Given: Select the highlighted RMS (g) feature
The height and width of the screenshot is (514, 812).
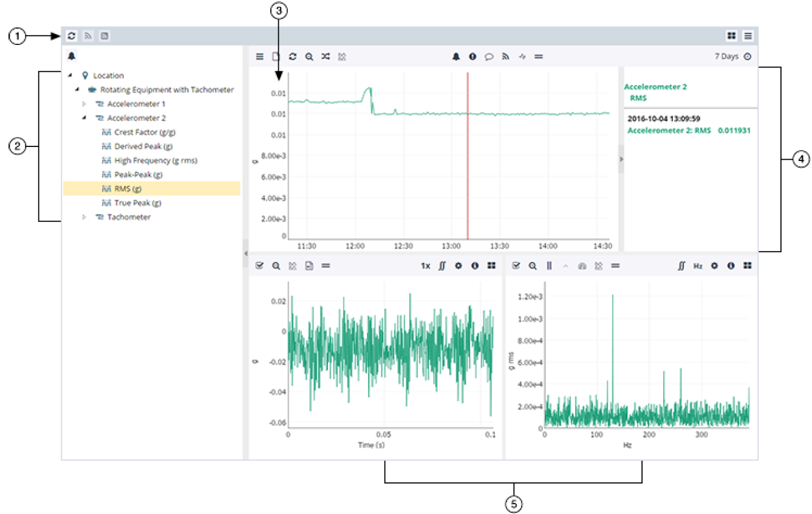Looking at the screenshot, I should 152,188.
